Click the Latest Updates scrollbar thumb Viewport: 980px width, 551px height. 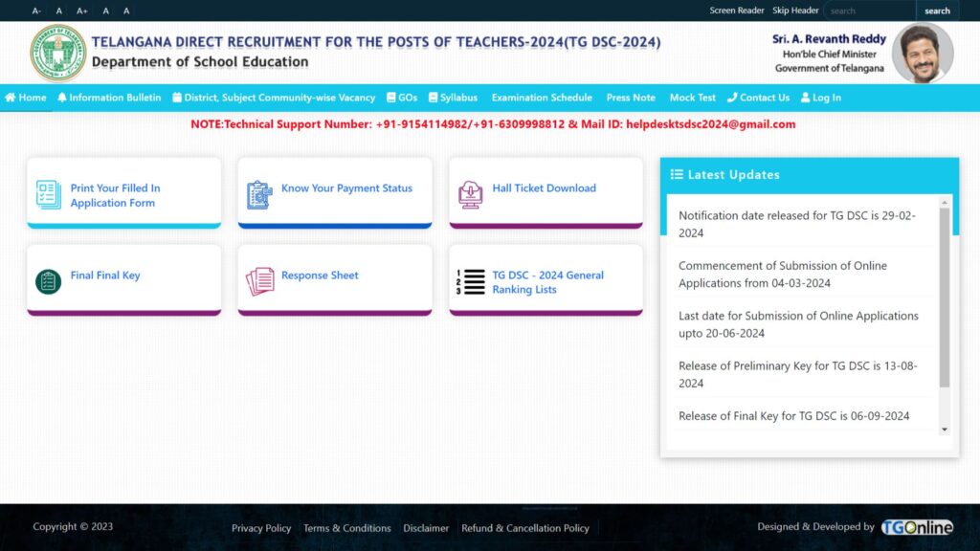coord(945,298)
